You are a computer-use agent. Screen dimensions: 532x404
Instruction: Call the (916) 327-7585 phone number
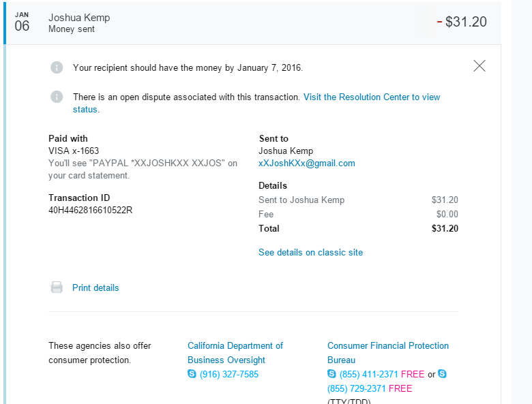[x=229, y=374]
